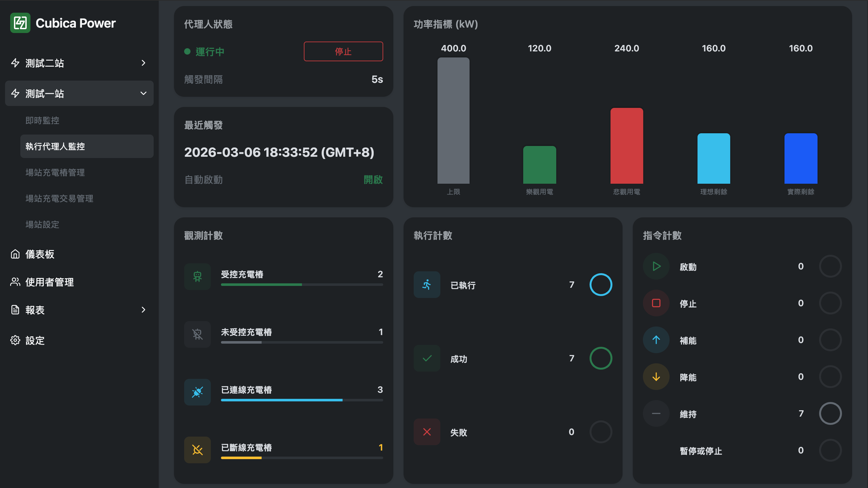The width and height of the screenshot is (868, 488).
Task: Click the blue up-arrow icon for 補能
Action: click(x=656, y=340)
